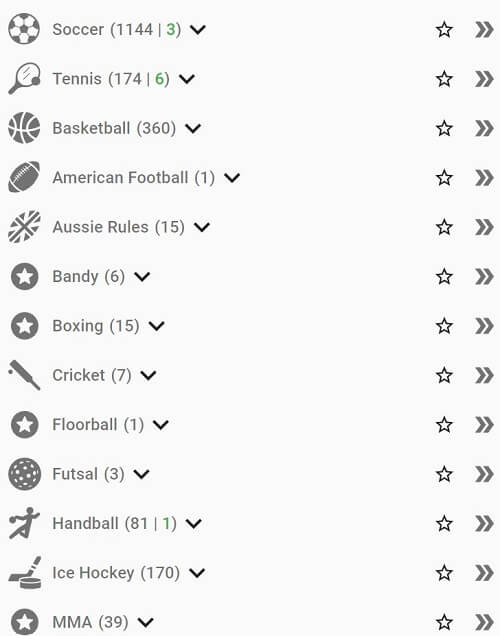500x636 pixels.
Task: Click the Tennis racket icon
Action: tap(24, 78)
